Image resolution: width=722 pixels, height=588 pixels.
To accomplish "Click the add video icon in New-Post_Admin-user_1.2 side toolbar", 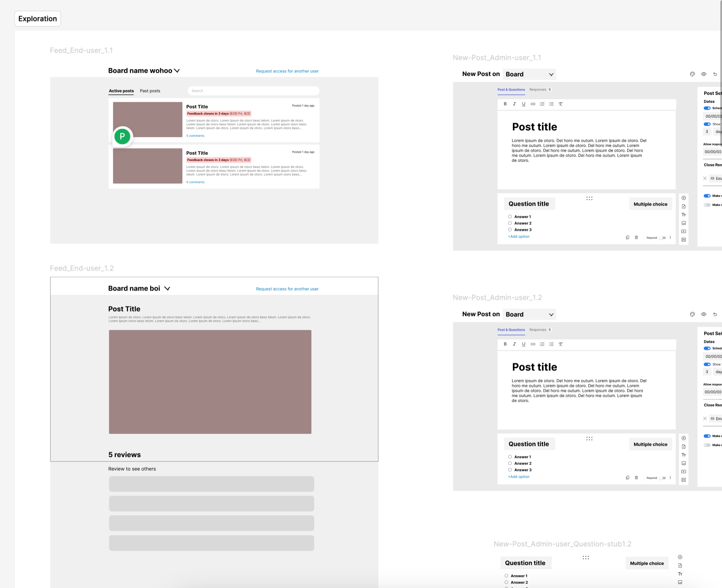I will (684, 472).
